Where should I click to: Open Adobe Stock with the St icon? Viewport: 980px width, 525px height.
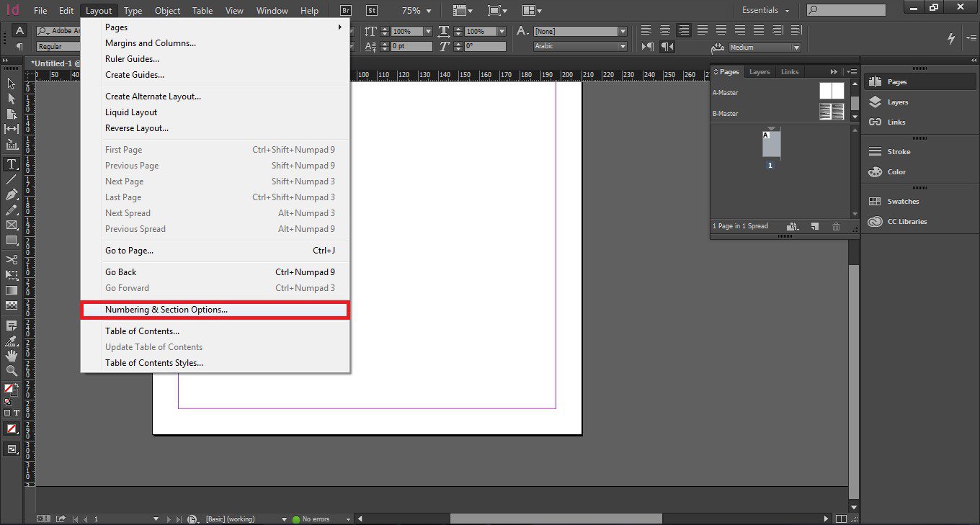[372, 11]
